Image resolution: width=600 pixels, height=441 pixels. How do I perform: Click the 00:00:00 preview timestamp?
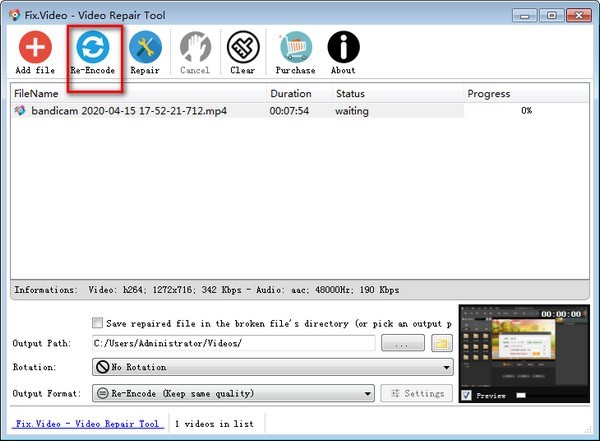(561, 314)
